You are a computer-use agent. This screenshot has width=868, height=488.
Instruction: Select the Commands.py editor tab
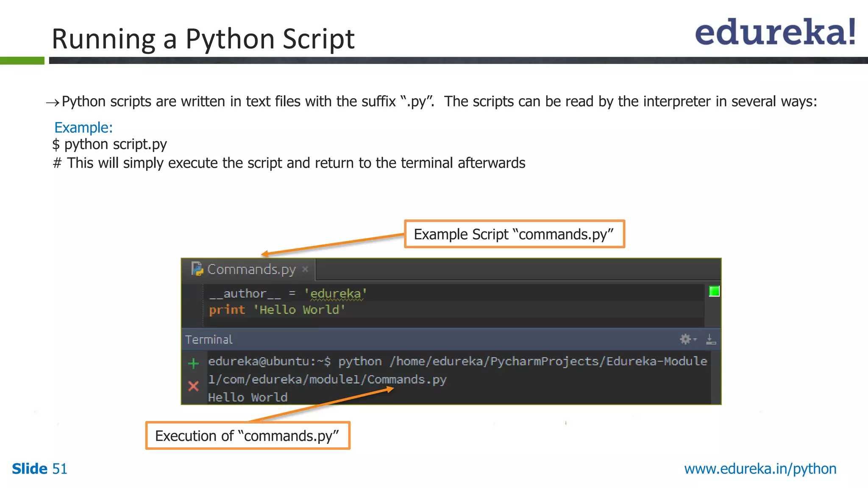click(249, 269)
